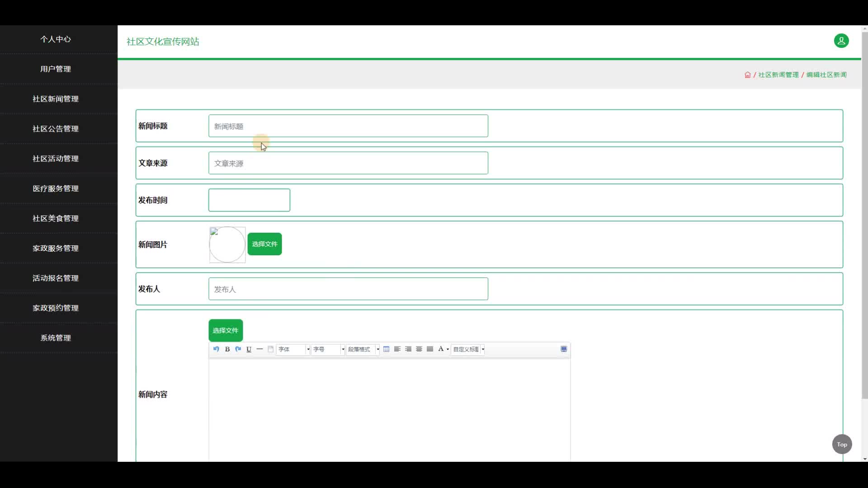
Task: Toggle the editor fullscreen icon
Action: coord(564,349)
